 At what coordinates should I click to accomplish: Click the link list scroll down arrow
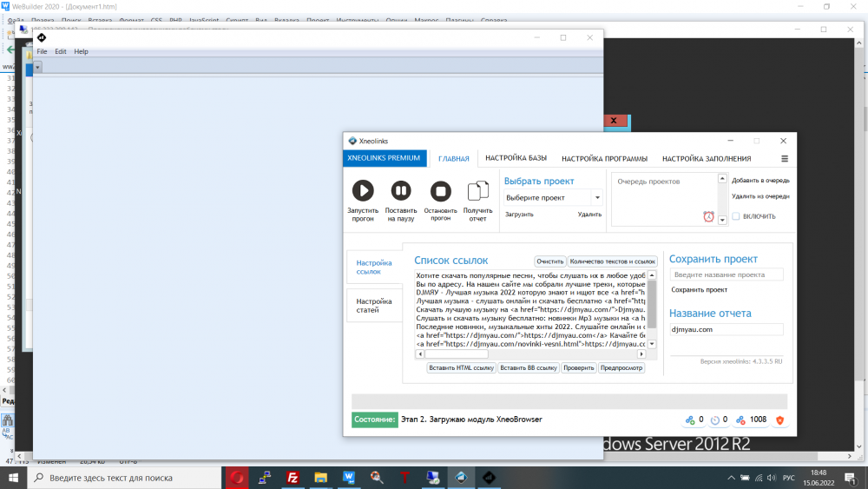tap(652, 344)
